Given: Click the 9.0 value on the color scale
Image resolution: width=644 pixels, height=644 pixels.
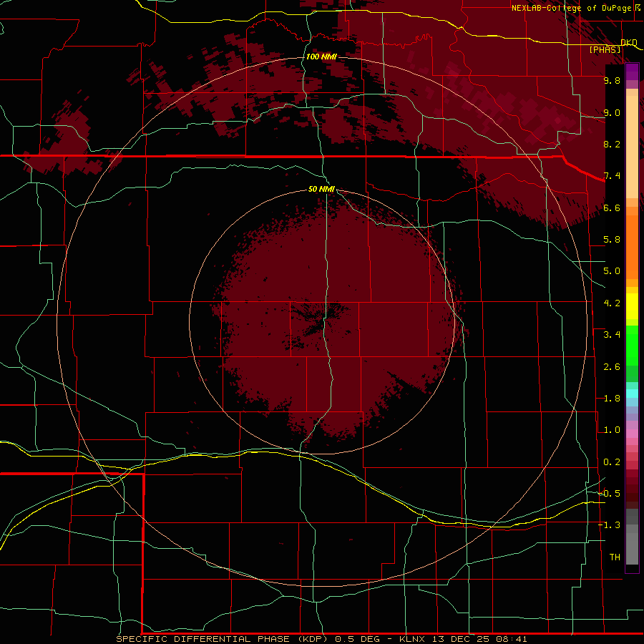Looking at the screenshot, I should point(612,112).
